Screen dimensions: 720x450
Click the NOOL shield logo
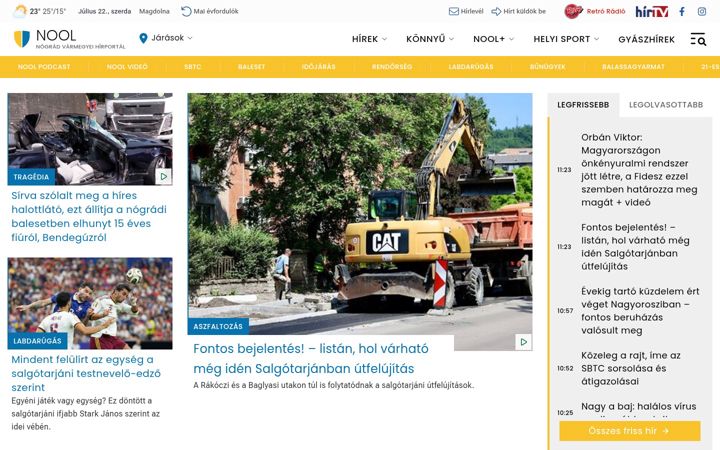tap(22, 39)
